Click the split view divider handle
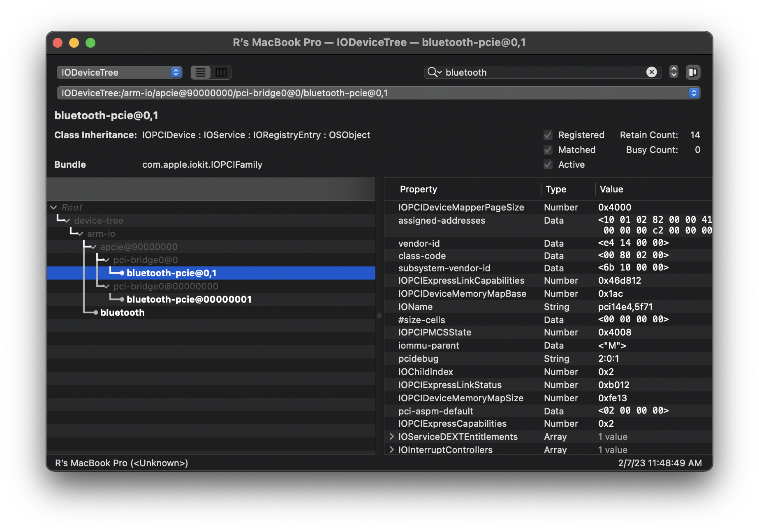759x532 pixels. tap(379, 316)
